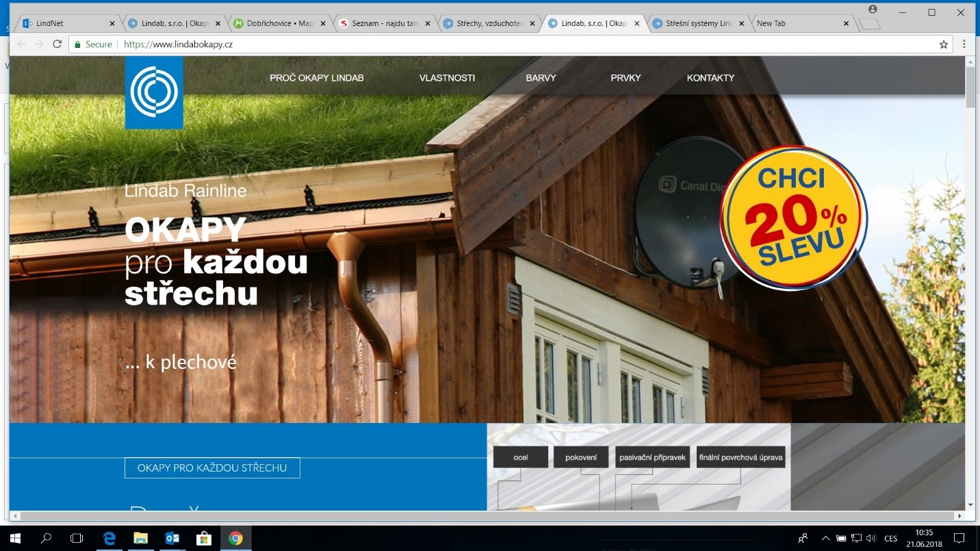Viewport: 980px width, 551px height.
Task: Open BARVY menu item
Action: 541,78
